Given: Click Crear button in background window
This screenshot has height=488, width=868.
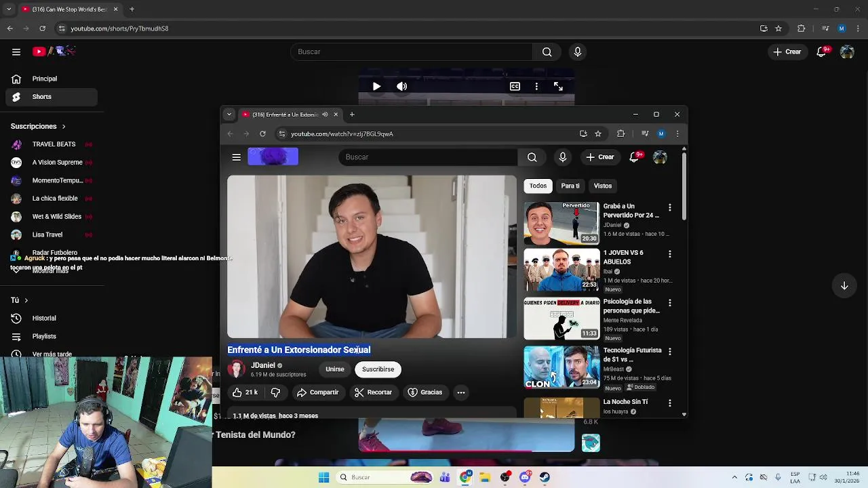Looking at the screenshot, I should 787,52.
